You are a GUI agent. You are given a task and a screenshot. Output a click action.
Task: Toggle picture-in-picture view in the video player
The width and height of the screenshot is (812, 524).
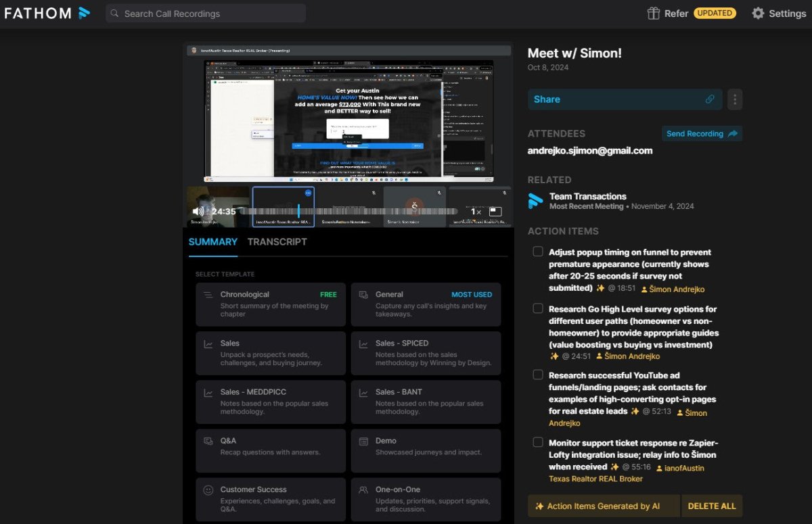(x=495, y=212)
